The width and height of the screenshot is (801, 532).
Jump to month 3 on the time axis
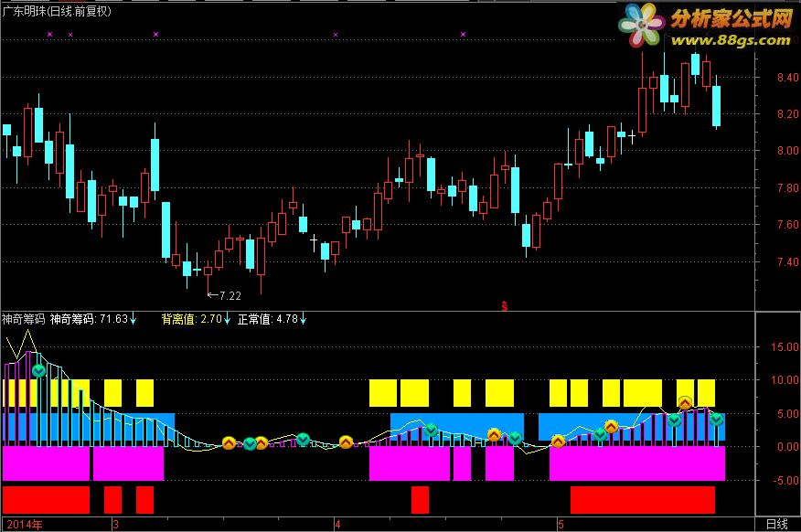coord(116,525)
